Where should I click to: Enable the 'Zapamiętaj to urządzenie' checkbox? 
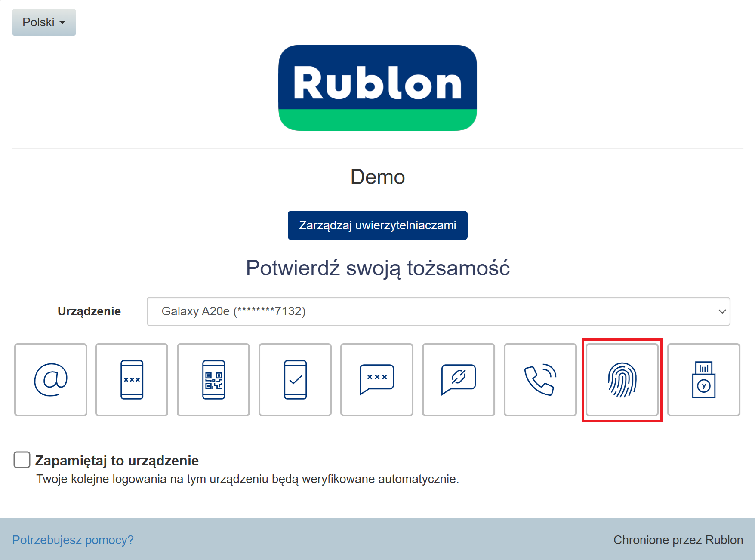22,460
